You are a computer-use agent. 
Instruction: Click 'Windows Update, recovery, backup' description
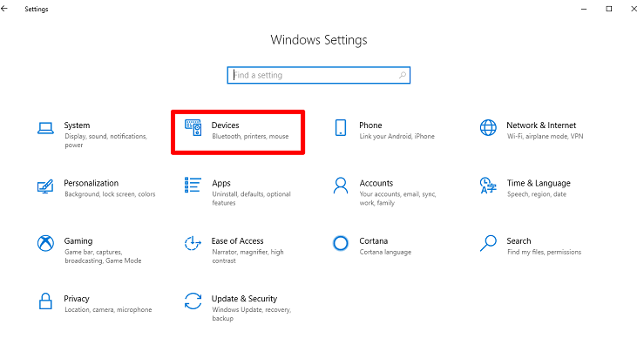(251, 314)
